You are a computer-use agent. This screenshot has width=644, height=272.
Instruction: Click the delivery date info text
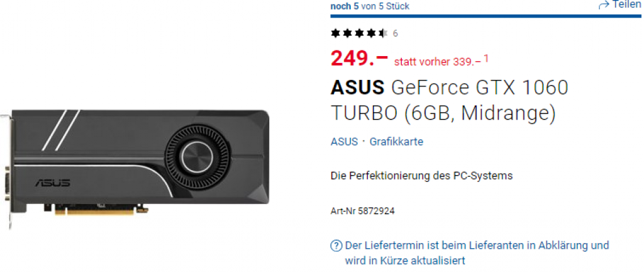(477, 252)
